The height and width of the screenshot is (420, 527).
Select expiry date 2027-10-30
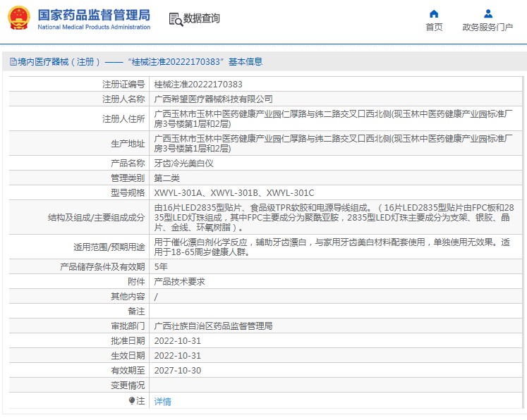click(x=178, y=370)
